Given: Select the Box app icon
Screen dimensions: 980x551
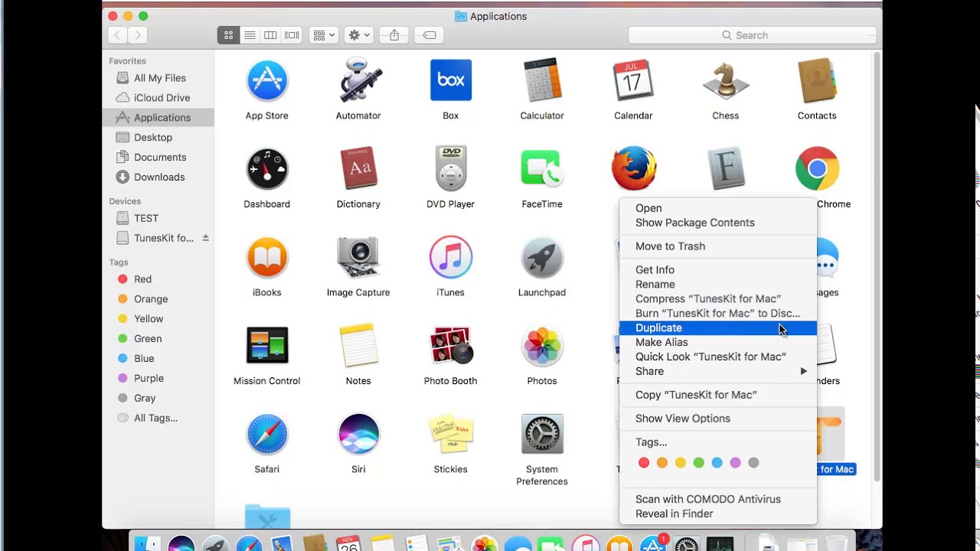Looking at the screenshot, I should (450, 80).
